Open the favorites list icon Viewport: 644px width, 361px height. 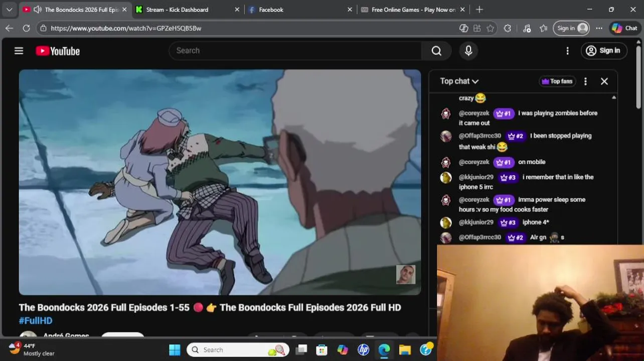[543, 28]
